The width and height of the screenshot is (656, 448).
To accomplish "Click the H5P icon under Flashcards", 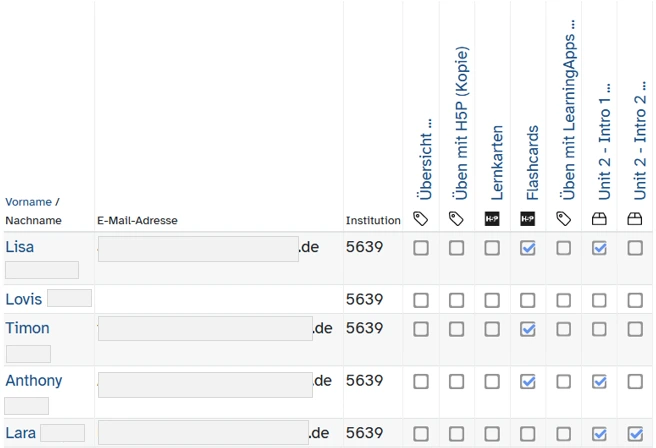I will (528, 218).
